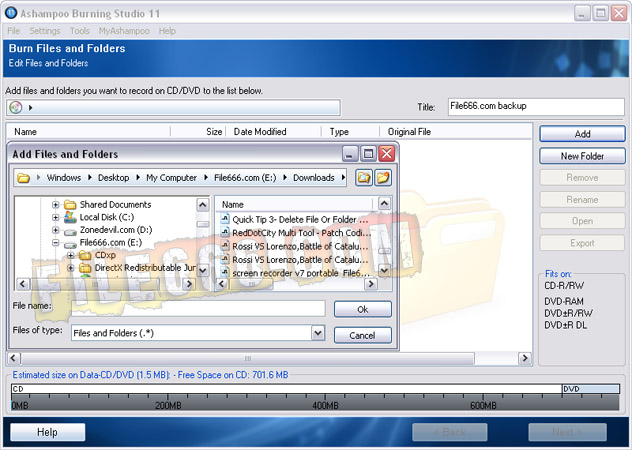The height and width of the screenshot is (450, 632).
Task: Click the Windows breadcrumb segment
Action: pos(64,178)
